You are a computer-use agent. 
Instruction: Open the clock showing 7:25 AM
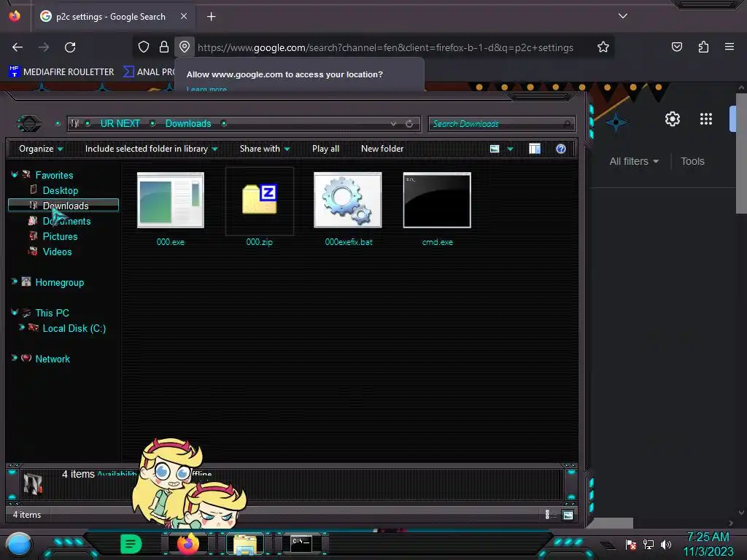708,544
